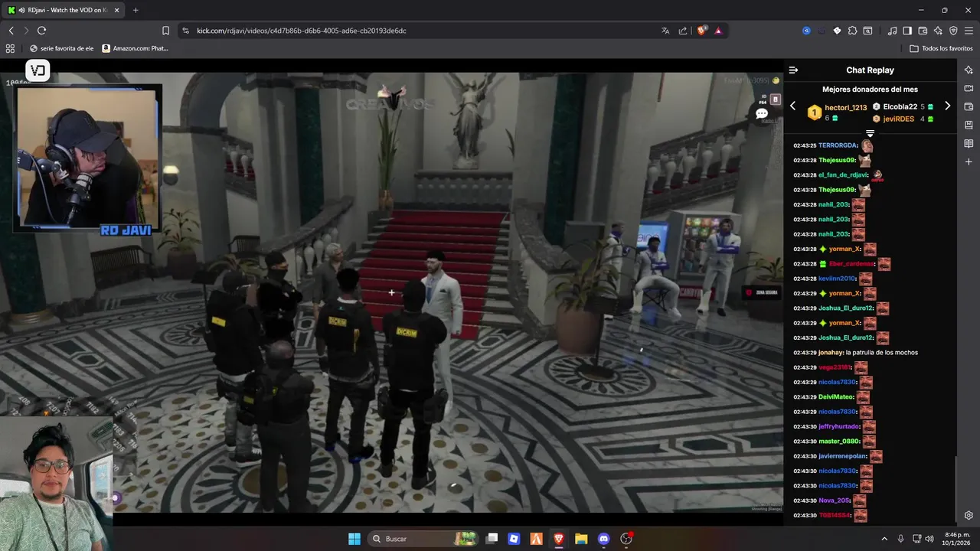Toggle the browser sidebar panel button
980x551 pixels.
pyautogui.click(x=907, y=31)
